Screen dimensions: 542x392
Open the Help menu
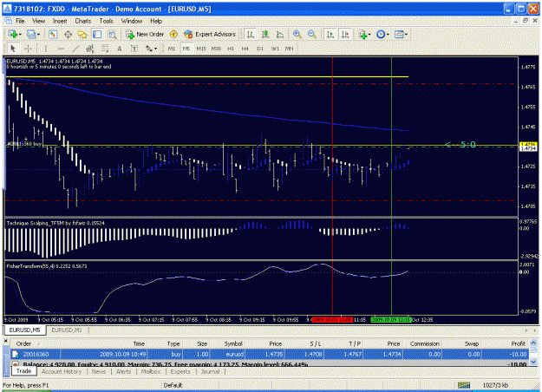(x=156, y=21)
